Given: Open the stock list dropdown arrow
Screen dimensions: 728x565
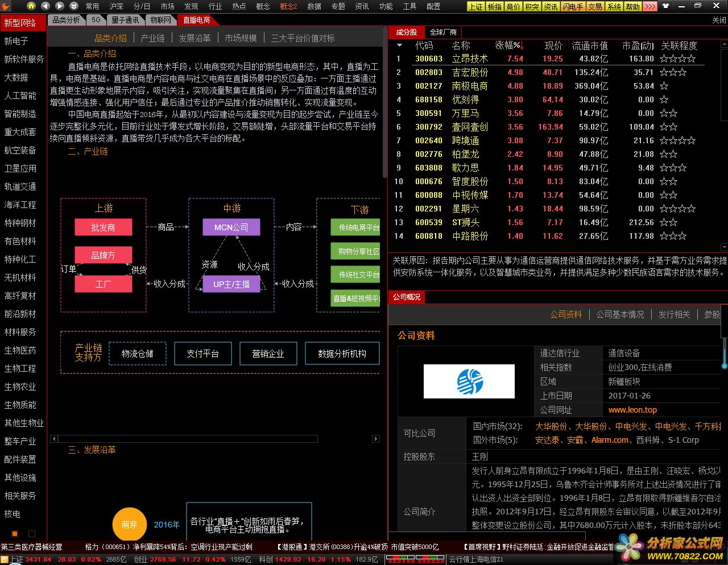Looking at the screenshot, I should point(399,45).
